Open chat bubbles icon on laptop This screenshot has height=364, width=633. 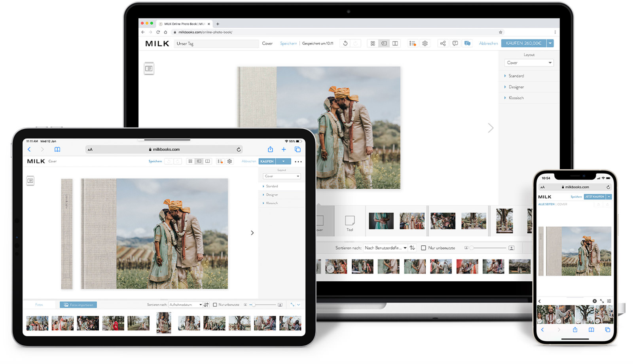point(467,44)
